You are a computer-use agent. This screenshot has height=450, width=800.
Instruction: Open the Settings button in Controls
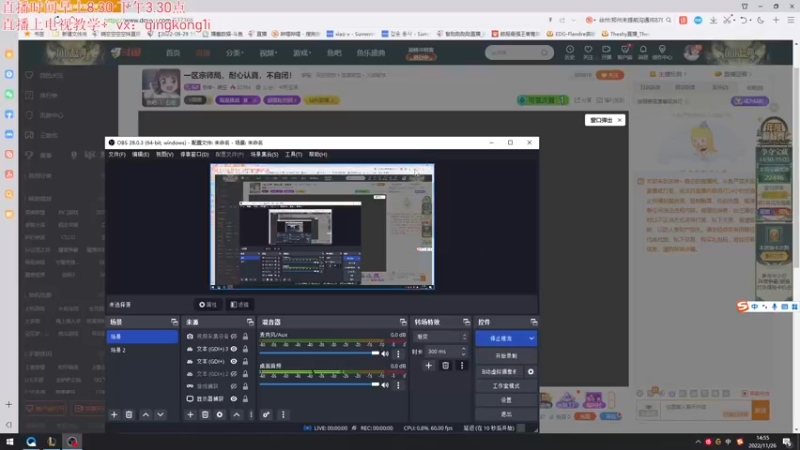click(506, 400)
